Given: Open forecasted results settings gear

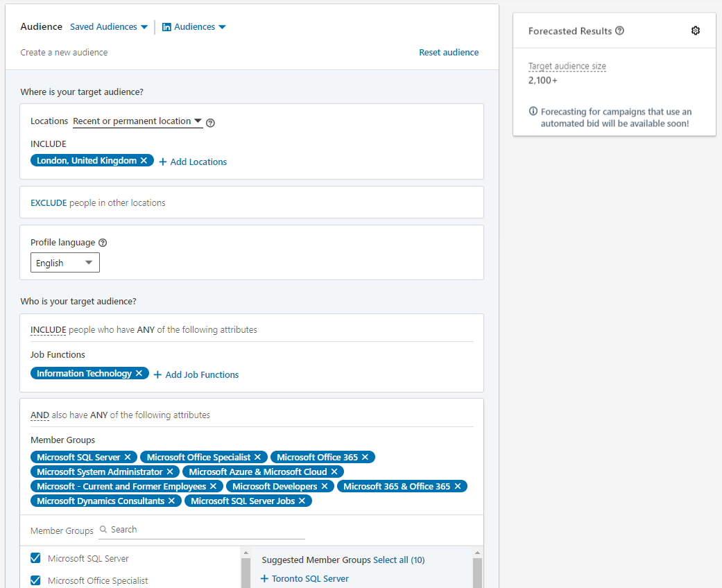Looking at the screenshot, I should coord(696,31).
